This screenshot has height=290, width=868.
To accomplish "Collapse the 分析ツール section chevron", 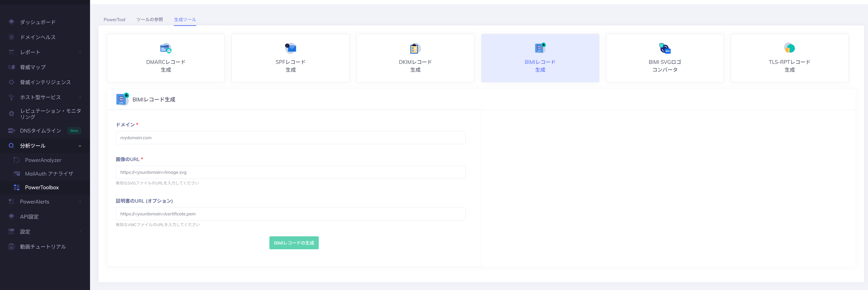I will 80,146.
